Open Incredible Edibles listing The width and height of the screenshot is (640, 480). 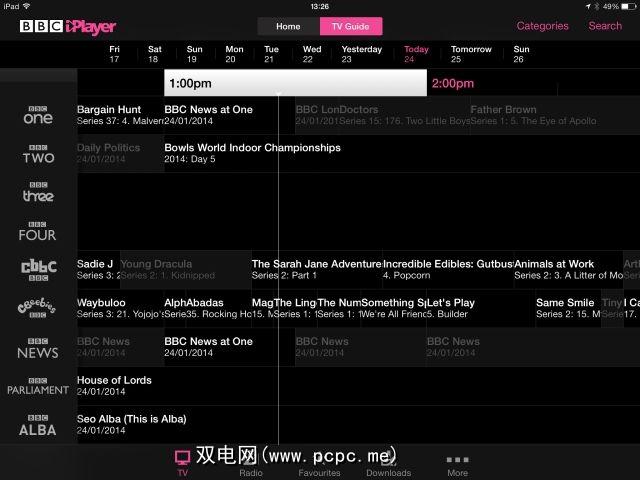pos(448,269)
